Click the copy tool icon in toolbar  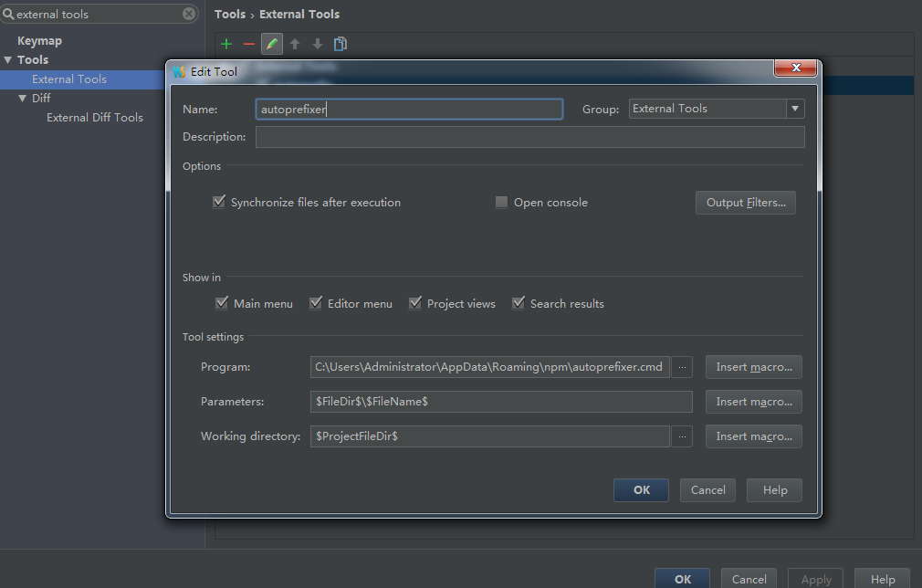341,44
